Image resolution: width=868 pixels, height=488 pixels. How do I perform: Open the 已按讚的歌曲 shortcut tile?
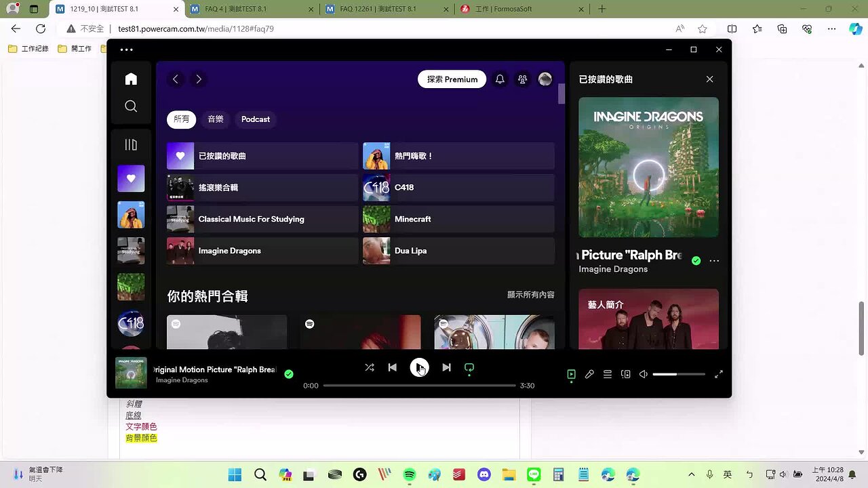[262, 156]
